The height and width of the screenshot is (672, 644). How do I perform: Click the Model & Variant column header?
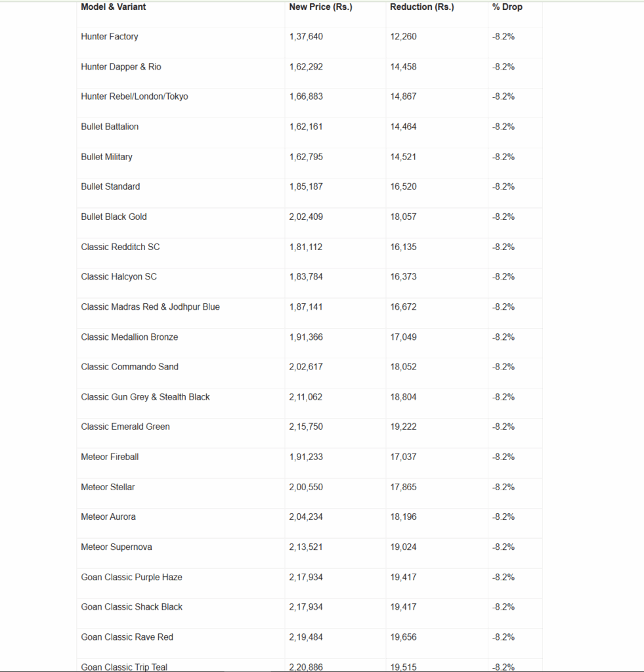(114, 7)
